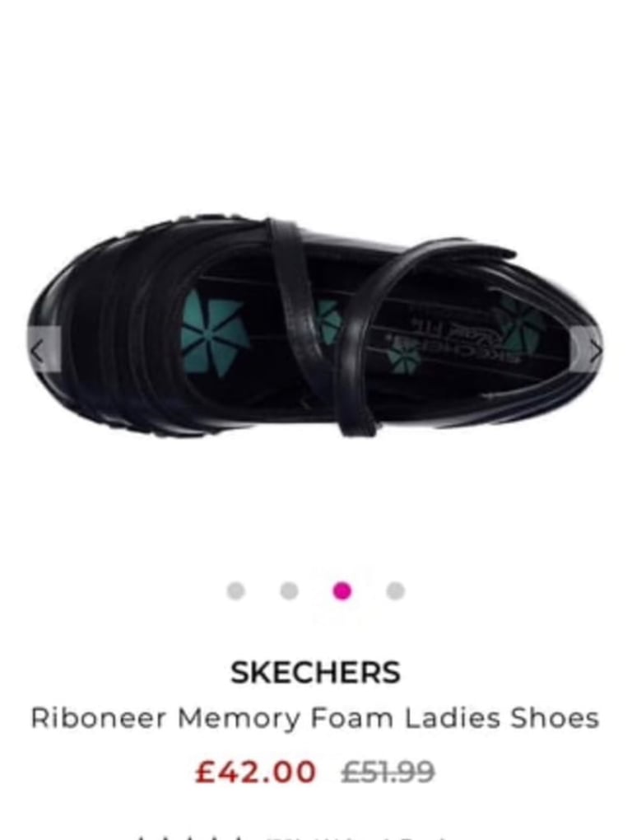
Task: Open the SKECHERS brand link
Action: (315, 672)
